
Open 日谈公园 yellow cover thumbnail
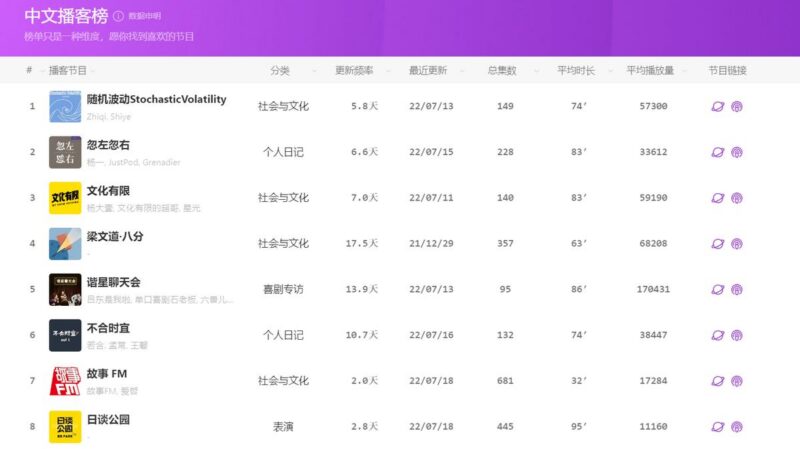pos(65,427)
